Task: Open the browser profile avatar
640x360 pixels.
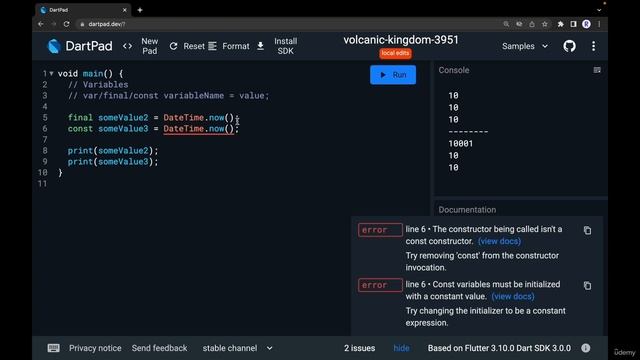Action: (586, 24)
